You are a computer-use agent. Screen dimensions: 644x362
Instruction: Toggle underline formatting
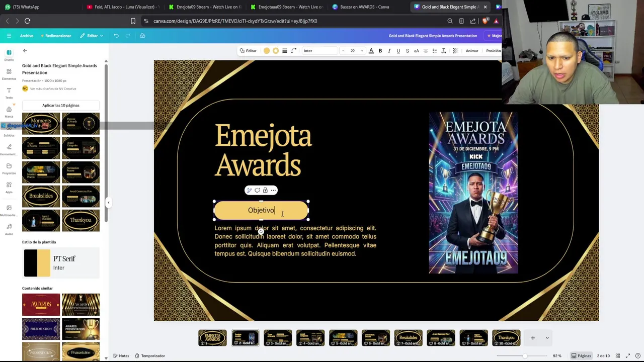click(x=398, y=51)
